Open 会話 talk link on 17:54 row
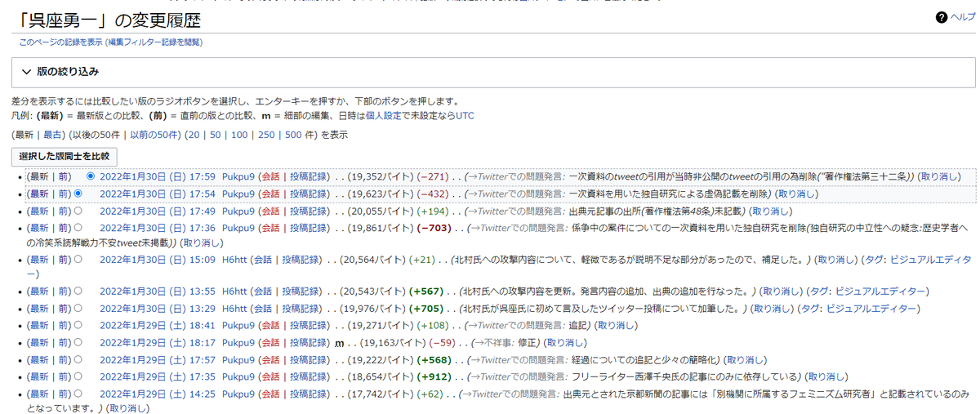The height and width of the screenshot is (414, 980). point(272,194)
